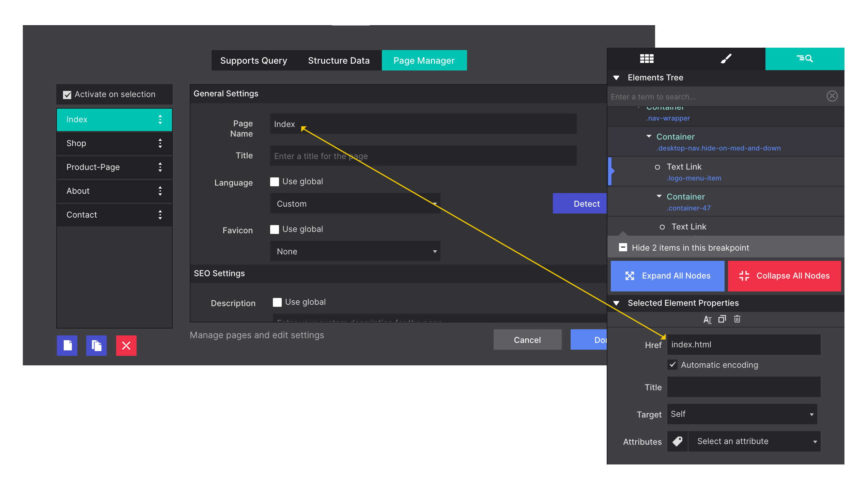The image size is (868, 490).
Task: Switch to Structure Data tab
Action: [339, 61]
